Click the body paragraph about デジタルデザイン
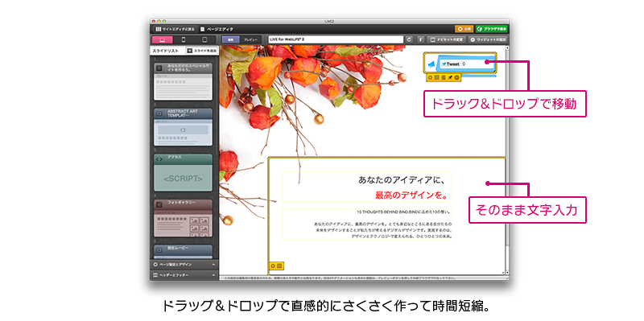644x321 pixels. pyautogui.click(x=382, y=230)
